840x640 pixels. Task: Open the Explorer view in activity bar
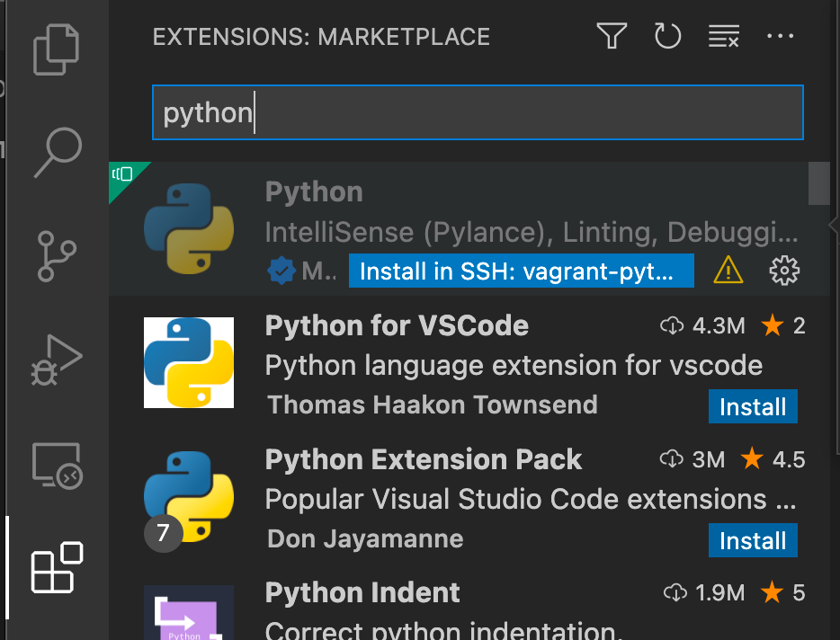pyautogui.click(x=56, y=49)
